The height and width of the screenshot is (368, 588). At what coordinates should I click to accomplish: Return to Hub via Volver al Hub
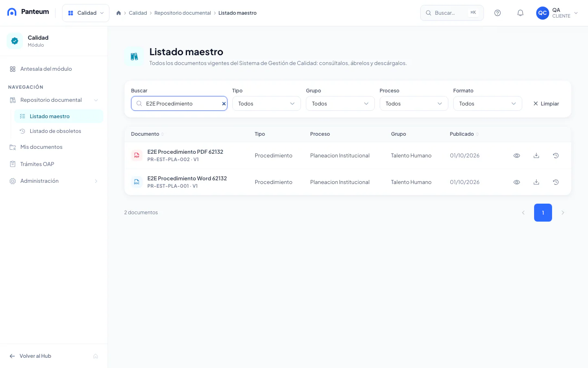click(31, 356)
